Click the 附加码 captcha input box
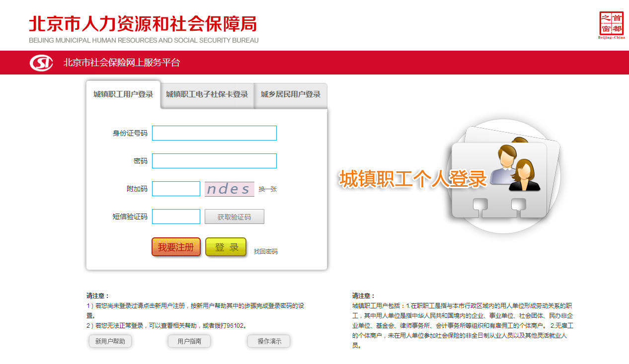This screenshot has width=629, height=364. click(x=176, y=189)
